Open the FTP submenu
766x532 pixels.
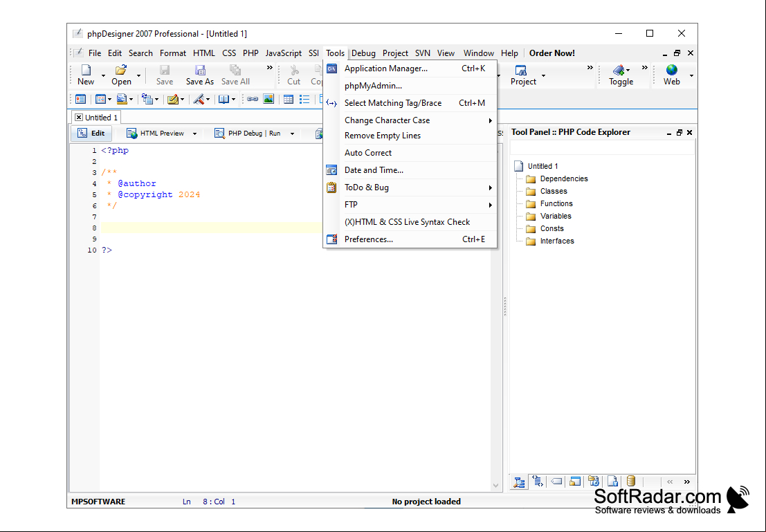coord(410,205)
